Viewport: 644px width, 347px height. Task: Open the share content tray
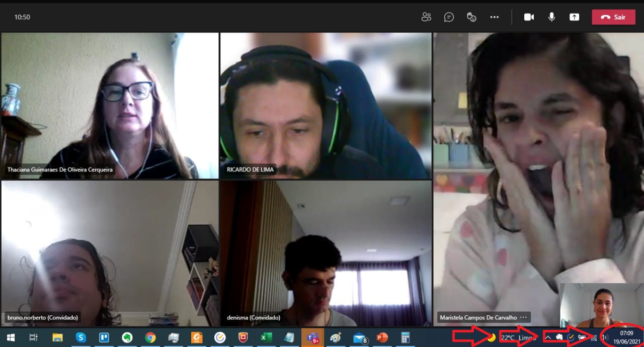[x=574, y=17]
